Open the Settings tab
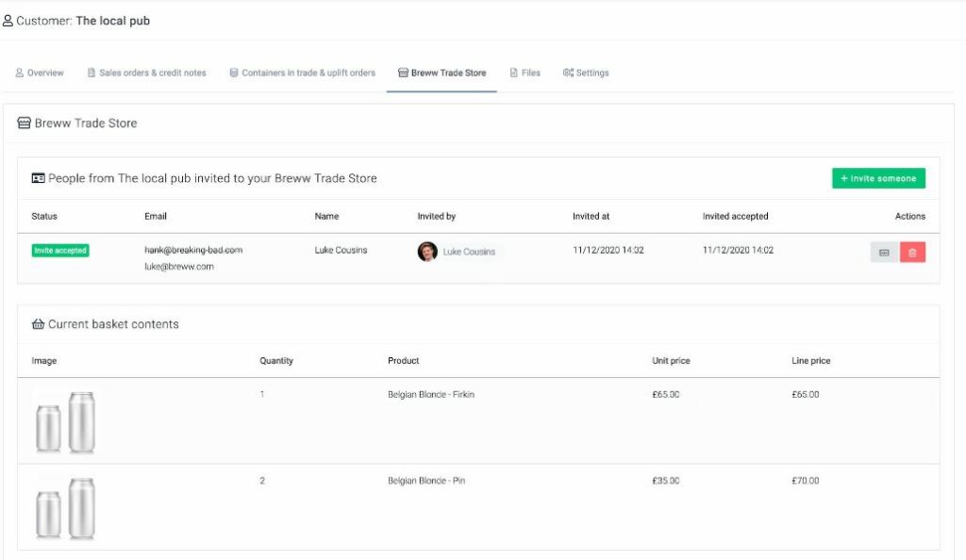 pos(586,73)
